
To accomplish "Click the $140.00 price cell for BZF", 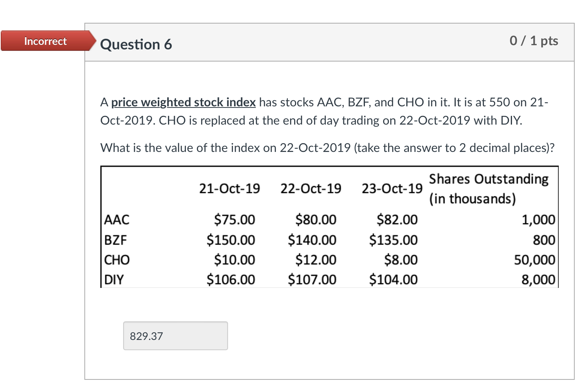I will tap(311, 240).
